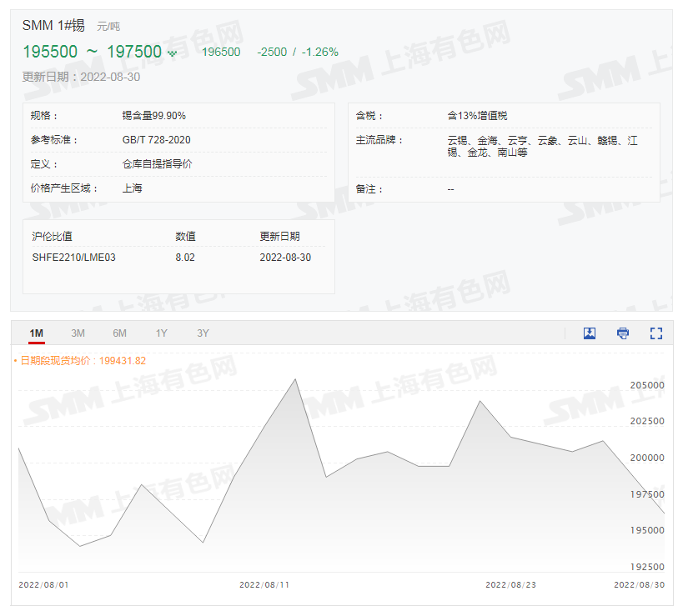View the 3Y long-term chart tab
Image resolution: width=683 pixels, height=616 pixels.
(202, 333)
